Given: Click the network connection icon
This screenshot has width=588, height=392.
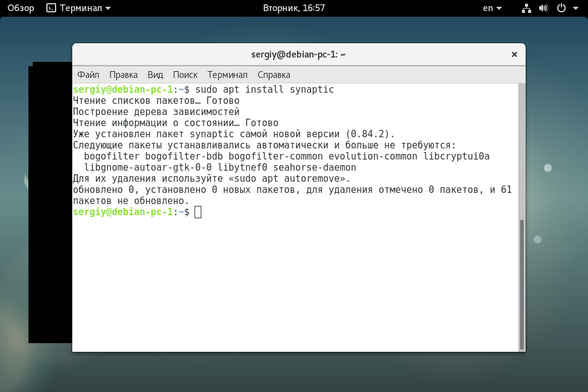Looking at the screenshot, I should click(526, 8).
